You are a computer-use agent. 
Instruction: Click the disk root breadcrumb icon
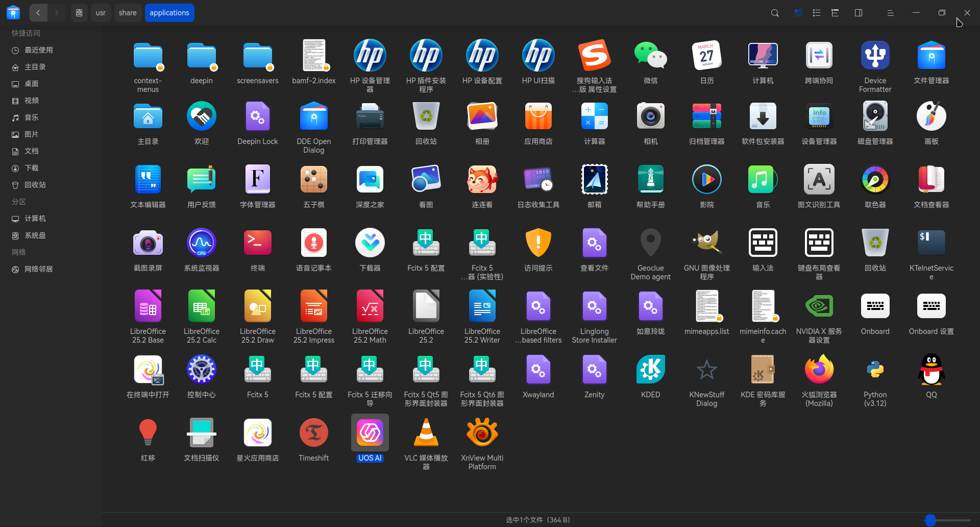79,13
